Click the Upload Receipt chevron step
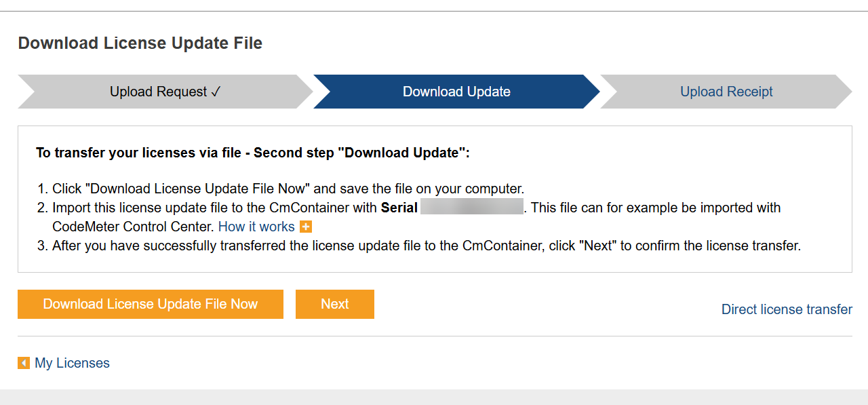 [x=726, y=92]
